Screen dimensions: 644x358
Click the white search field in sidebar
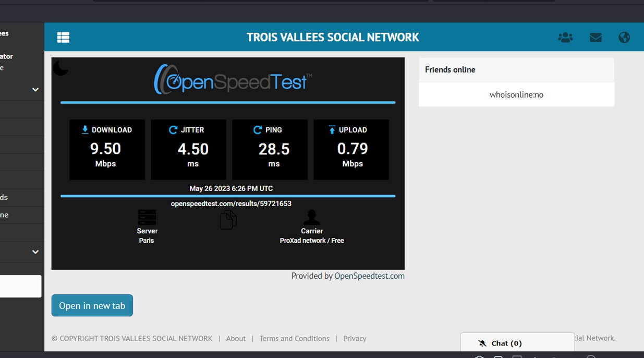20,286
